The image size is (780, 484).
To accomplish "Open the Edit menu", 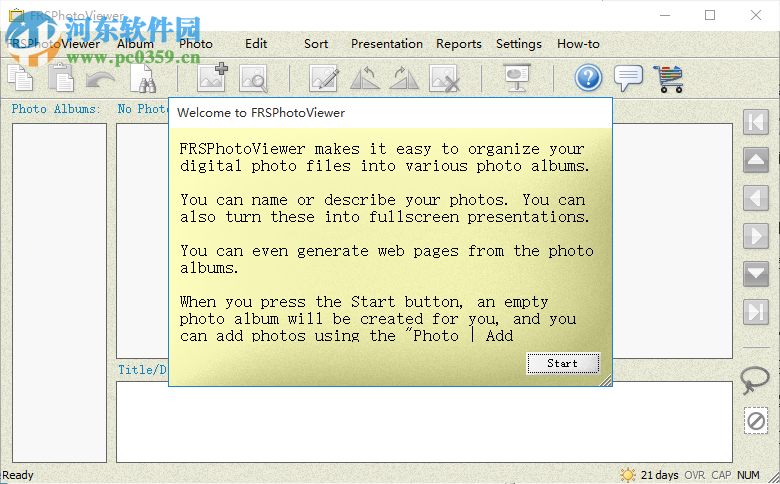I will click(256, 44).
